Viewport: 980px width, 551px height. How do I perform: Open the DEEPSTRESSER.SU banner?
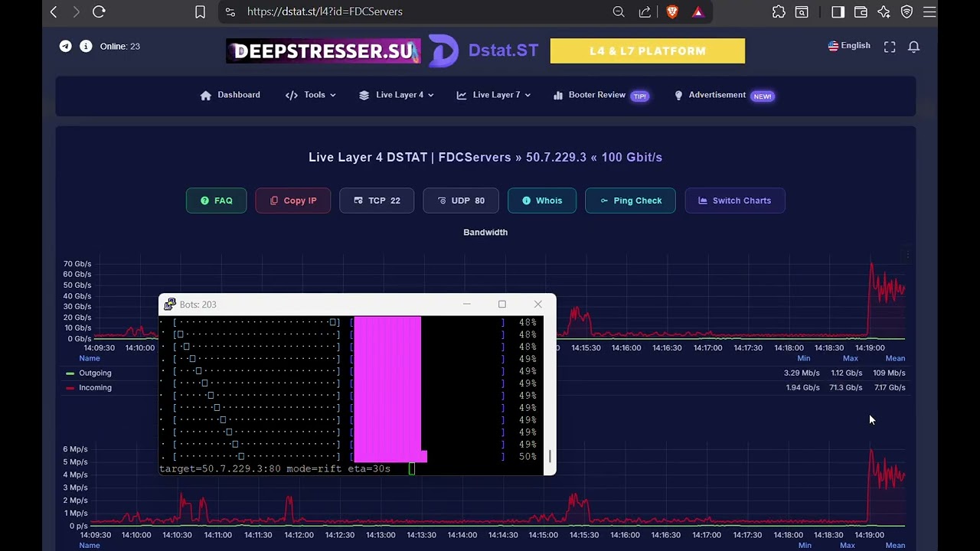(x=323, y=51)
